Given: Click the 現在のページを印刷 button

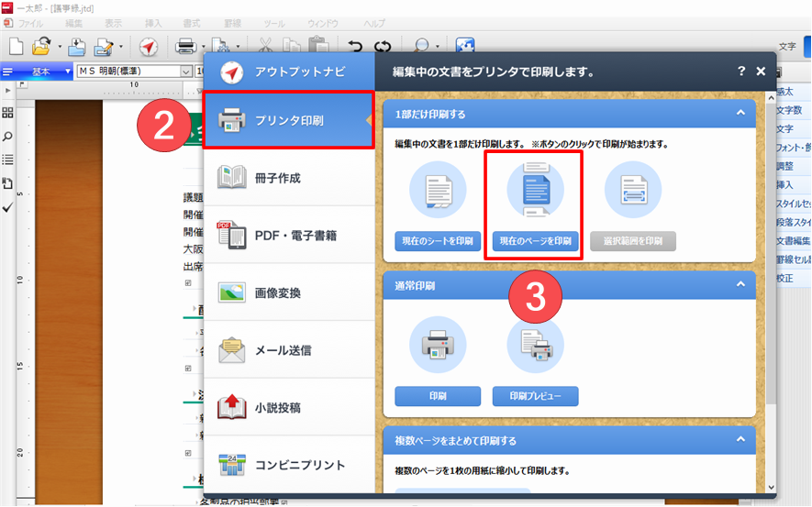Looking at the screenshot, I should tap(535, 241).
